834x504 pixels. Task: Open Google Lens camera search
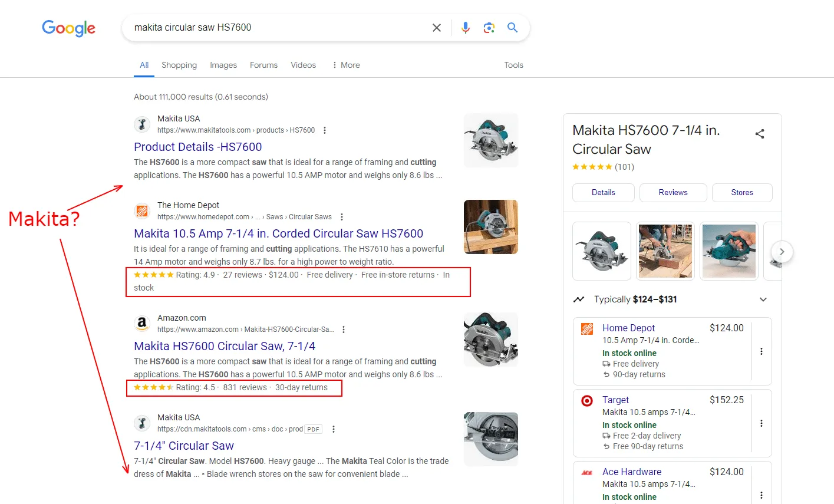489,27
